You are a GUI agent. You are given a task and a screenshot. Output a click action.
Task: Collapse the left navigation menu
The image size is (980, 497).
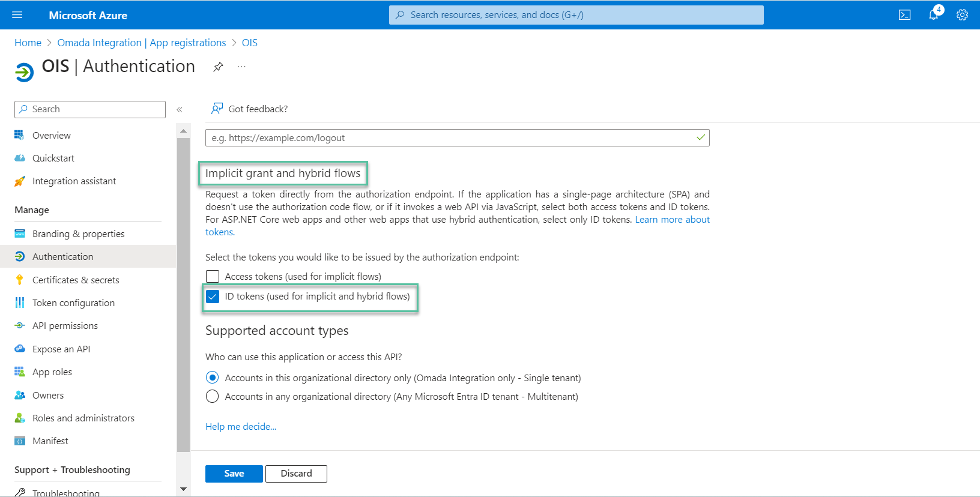(180, 109)
